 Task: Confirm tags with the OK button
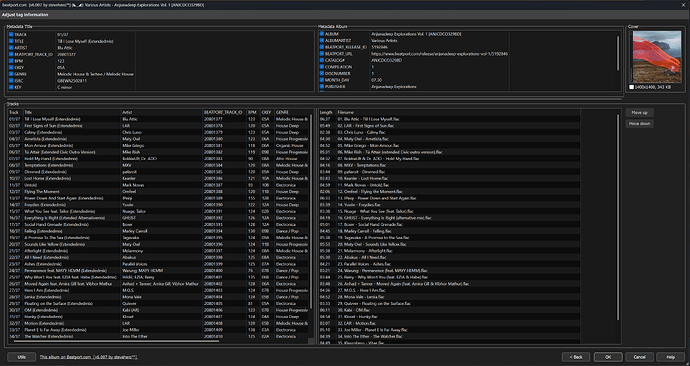[608, 357]
